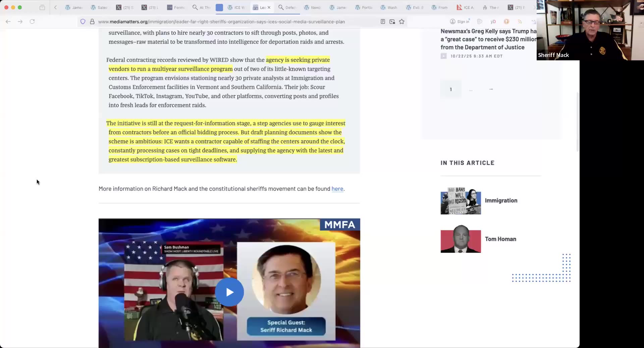Screen dimensions: 644x348
Task: Click the orange RSS feed extension icon
Action: 520,21
